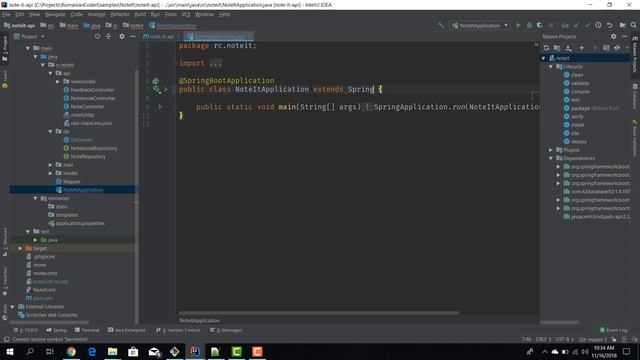Open the Terminal tool window tab
Screen dimensions: 640x360
(87, 330)
